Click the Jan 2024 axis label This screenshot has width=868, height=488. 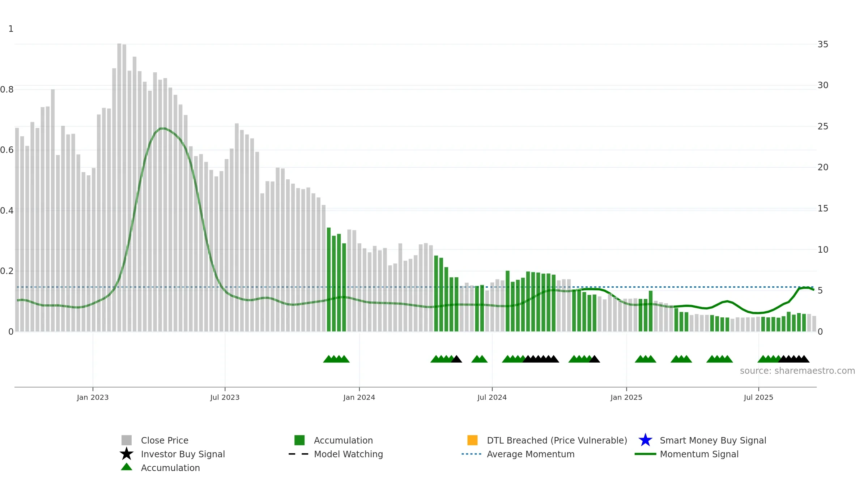click(x=359, y=398)
